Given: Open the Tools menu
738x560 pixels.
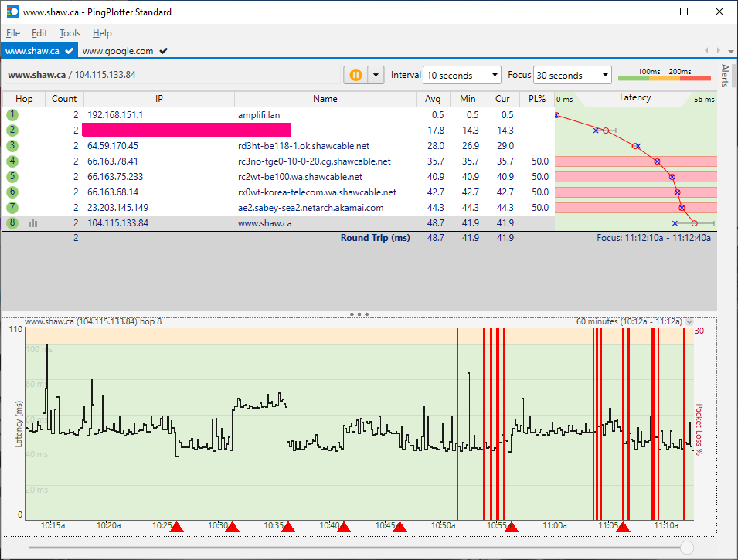Looking at the screenshot, I should pos(70,33).
